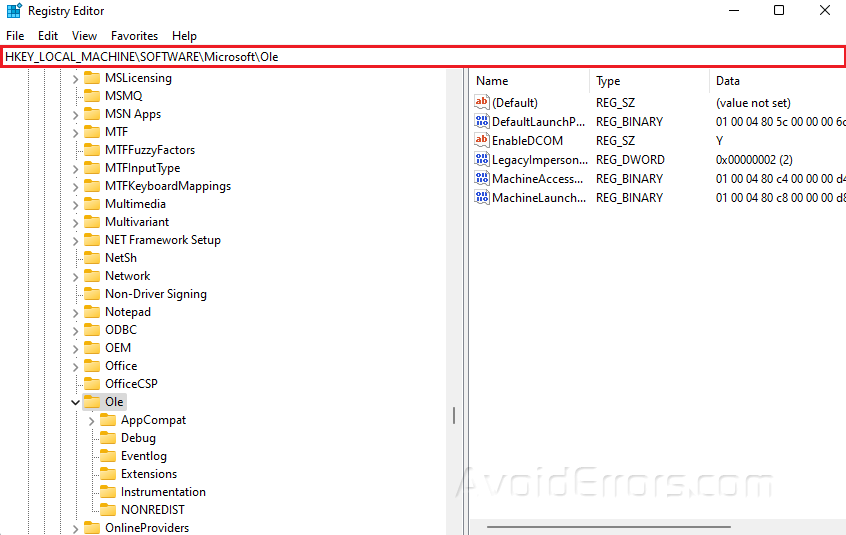Click the REG_DWORD type cell

630,160
